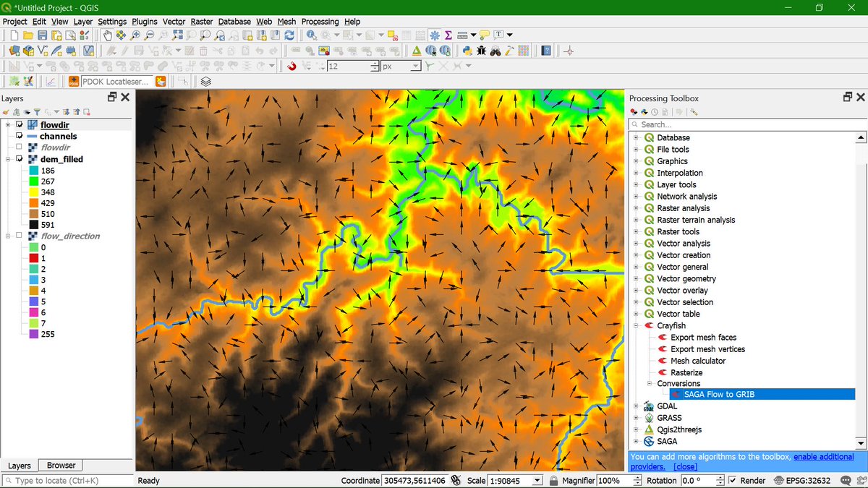Save the project with the floppy disk icon
This screenshot has height=488, width=868.
43,35
